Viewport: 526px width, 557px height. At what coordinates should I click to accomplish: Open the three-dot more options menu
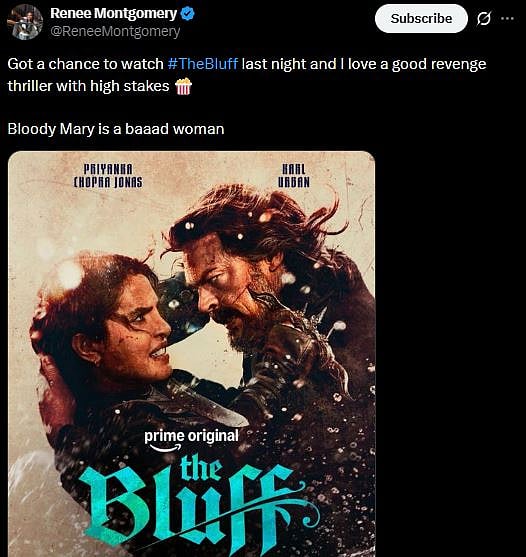[x=507, y=18]
